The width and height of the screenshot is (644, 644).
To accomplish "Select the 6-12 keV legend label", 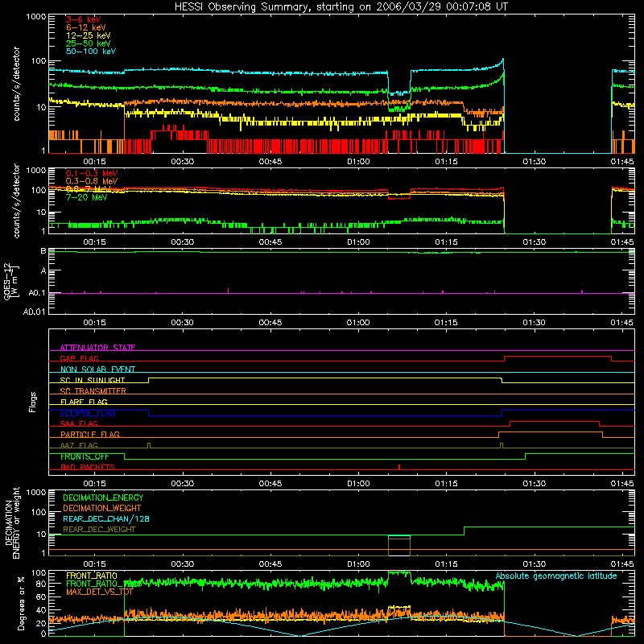I will (x=85, y=27).
